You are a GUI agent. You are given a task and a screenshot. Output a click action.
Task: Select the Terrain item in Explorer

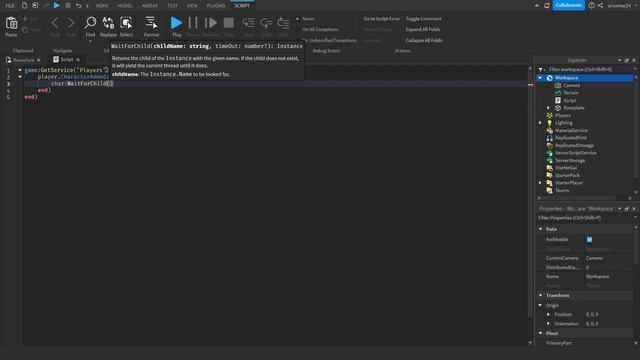point(571,93)
